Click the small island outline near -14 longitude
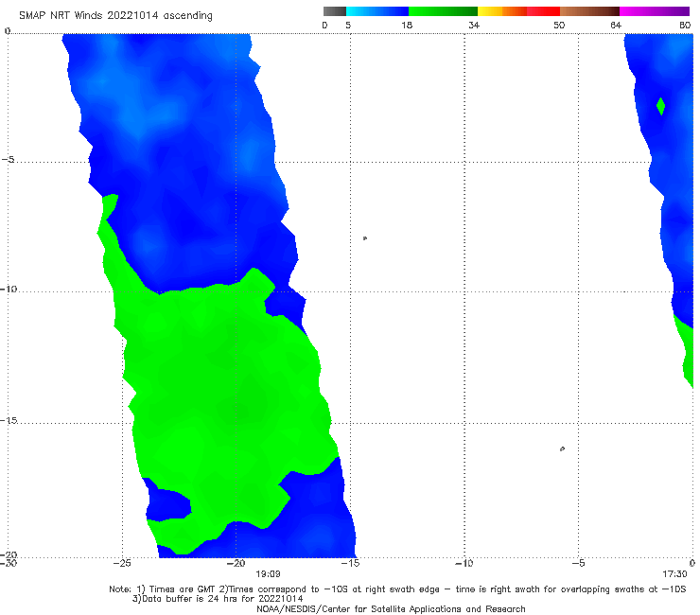700x615 pixels. click(365, 238)
